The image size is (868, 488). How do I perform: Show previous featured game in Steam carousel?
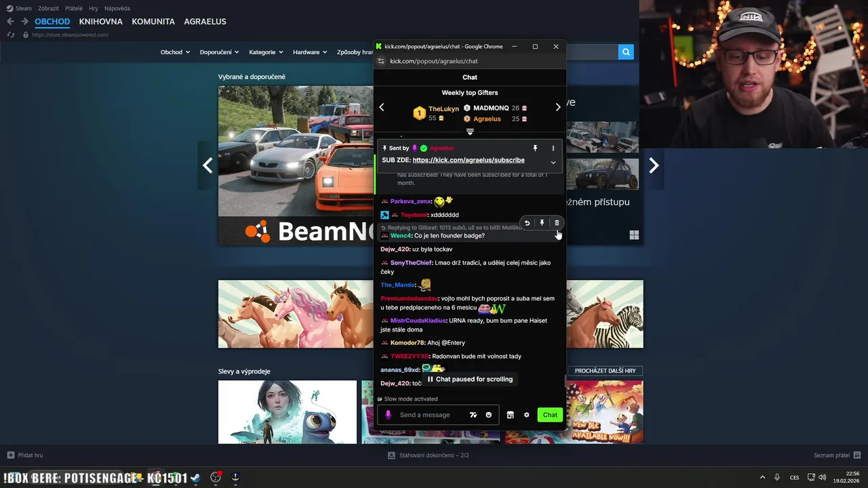208,165
